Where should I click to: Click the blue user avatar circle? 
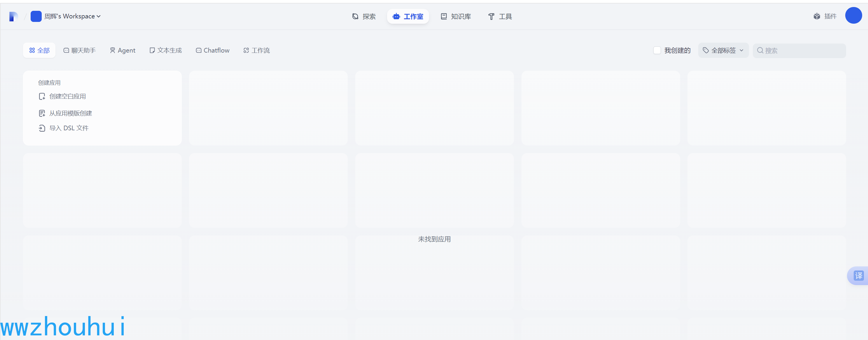853,15
